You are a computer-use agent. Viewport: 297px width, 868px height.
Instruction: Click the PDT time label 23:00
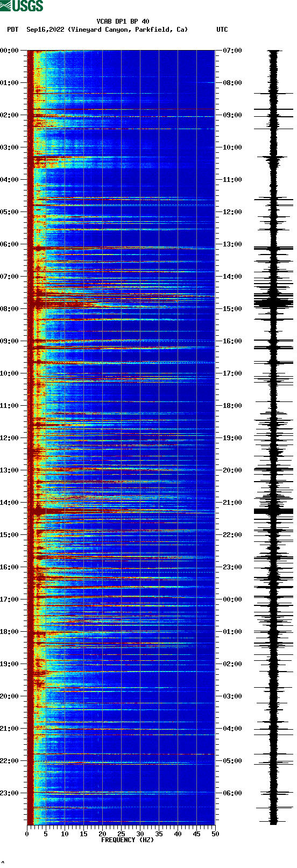point(10,793)
